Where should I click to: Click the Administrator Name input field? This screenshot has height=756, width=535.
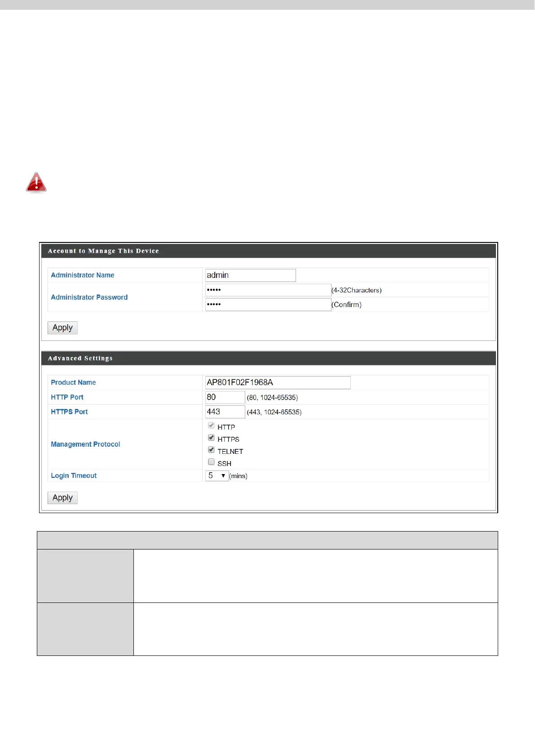pos(251,275)
